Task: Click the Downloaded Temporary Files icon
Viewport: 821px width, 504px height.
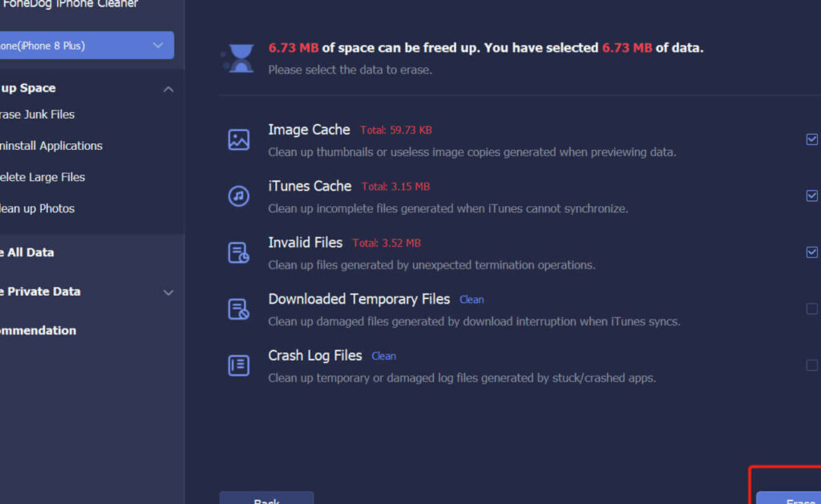Action: click(x=239, y=309)
